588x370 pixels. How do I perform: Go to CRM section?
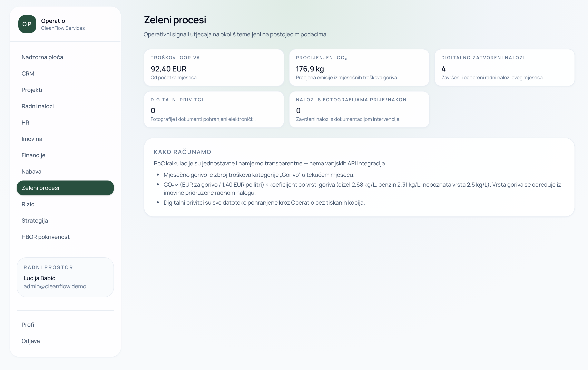pos(65,74)
